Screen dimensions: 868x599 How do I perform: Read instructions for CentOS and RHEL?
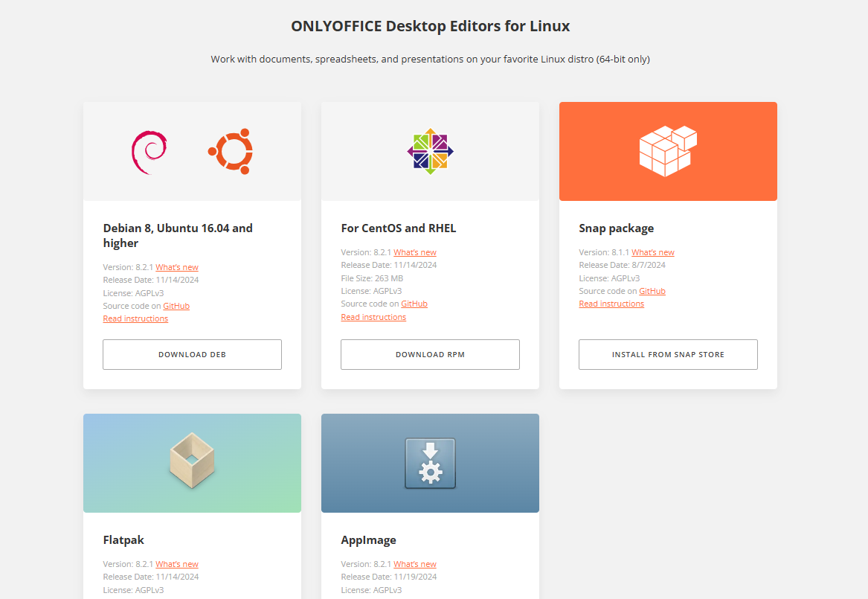pos(373,317)
